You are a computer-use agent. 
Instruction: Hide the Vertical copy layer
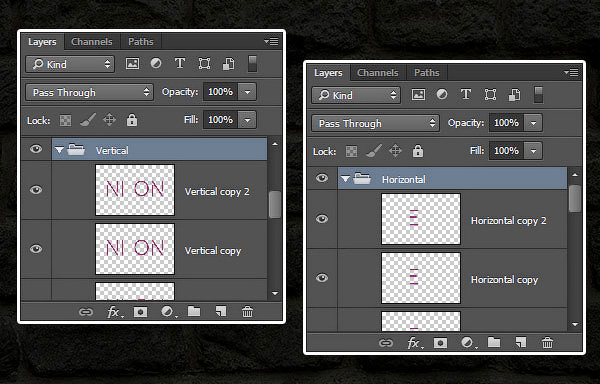(36, 249)
